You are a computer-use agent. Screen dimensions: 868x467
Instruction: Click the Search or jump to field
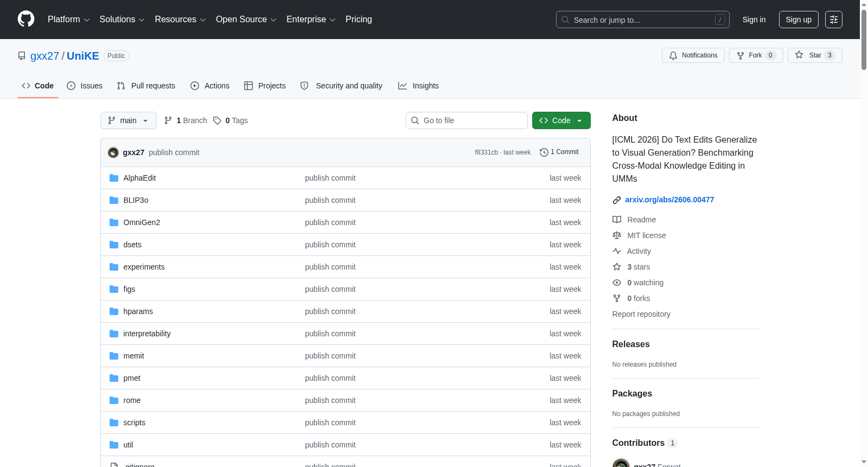coord(643,20)
